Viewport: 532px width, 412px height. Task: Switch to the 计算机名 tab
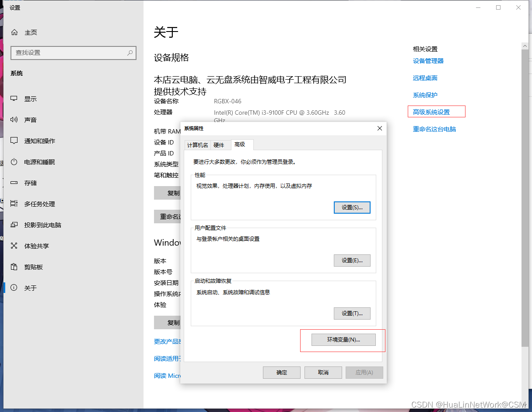(197, 145)
